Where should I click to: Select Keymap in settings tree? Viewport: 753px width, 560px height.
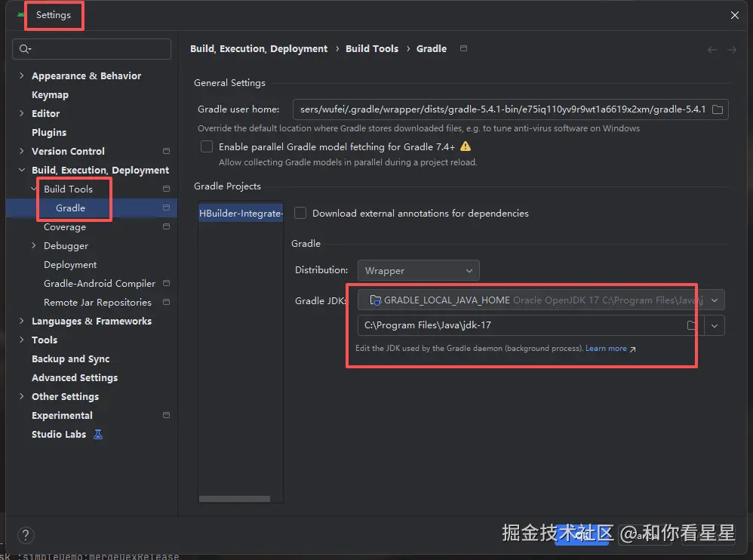pos(50,94)
